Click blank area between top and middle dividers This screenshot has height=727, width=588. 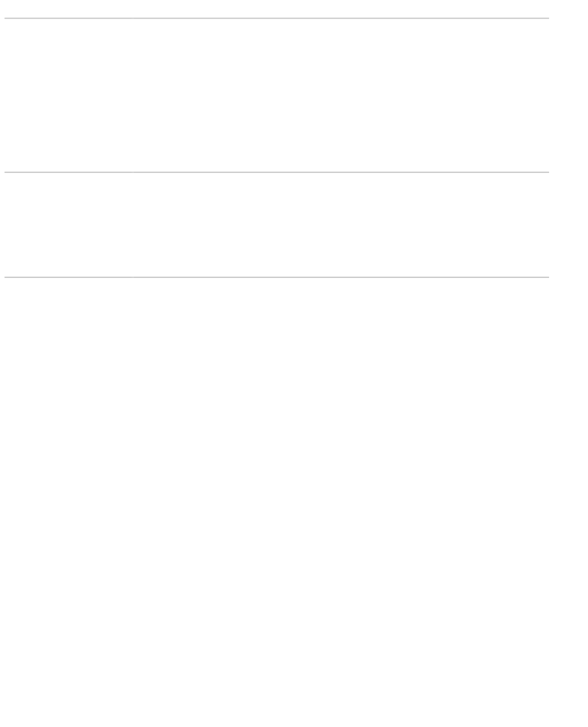coord(277,95)
